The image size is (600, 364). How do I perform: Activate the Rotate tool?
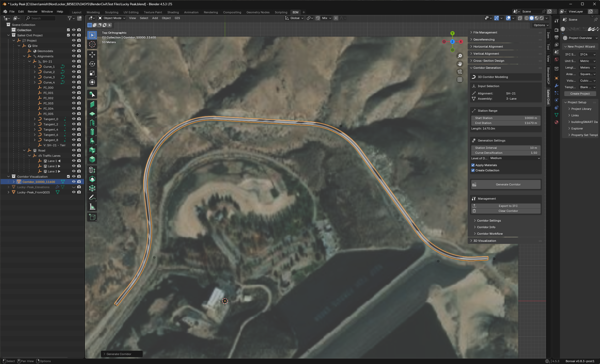click(x=92, y=64)
